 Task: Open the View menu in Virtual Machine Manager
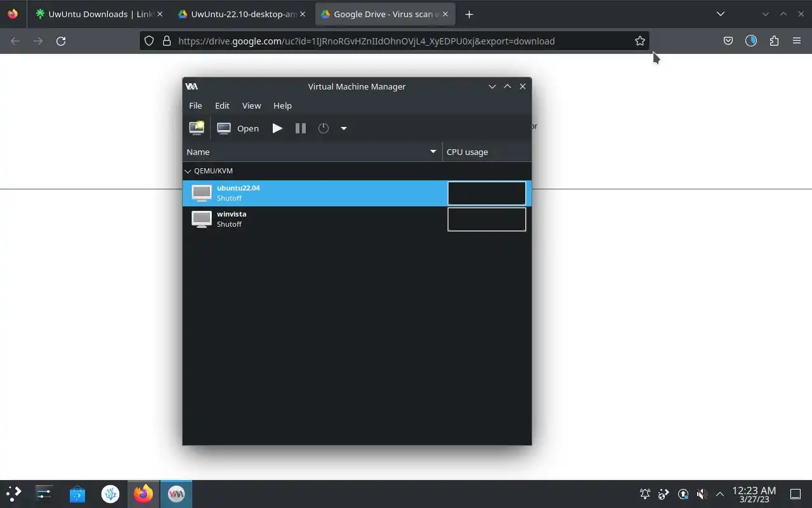(251, 105)
